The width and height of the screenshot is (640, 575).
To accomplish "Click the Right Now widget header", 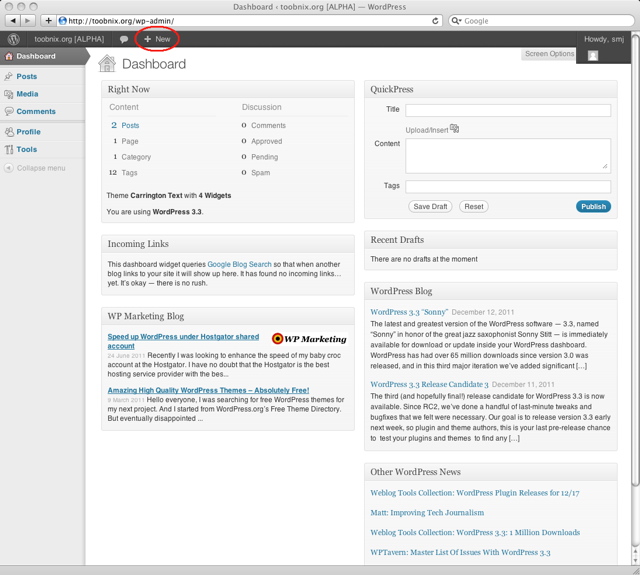I will [x=228, y=89].
